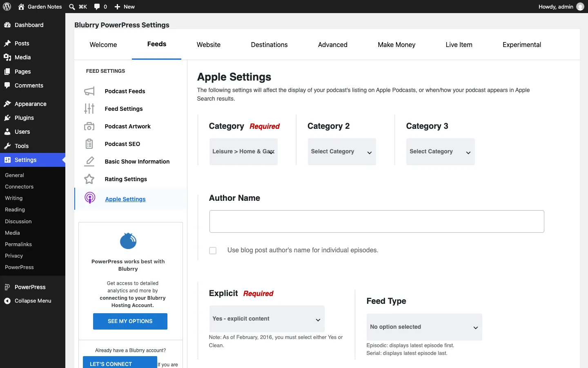Image resolution: width=588 pixels, height=368 pixels.
Task: Click the Rating Settings star icon
Action: click(x=89, y=179)
